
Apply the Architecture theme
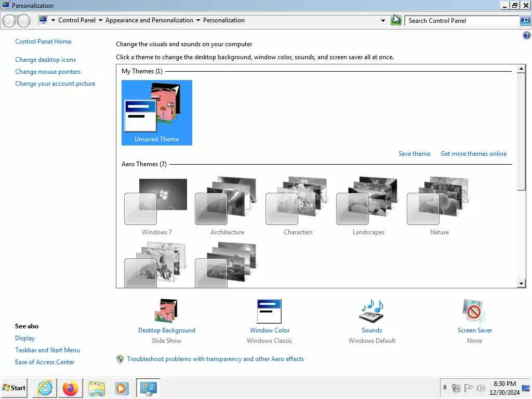(x=227, y=207)
